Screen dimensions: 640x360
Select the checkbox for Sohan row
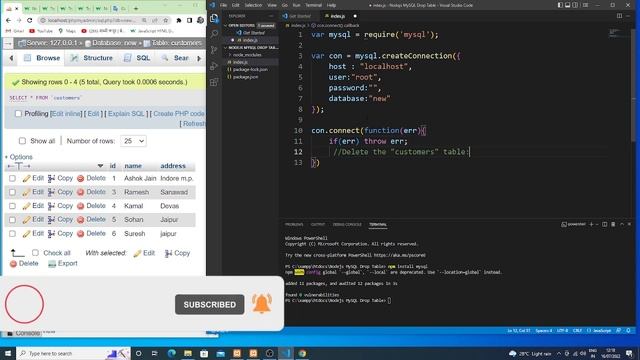tap(12, 220)
